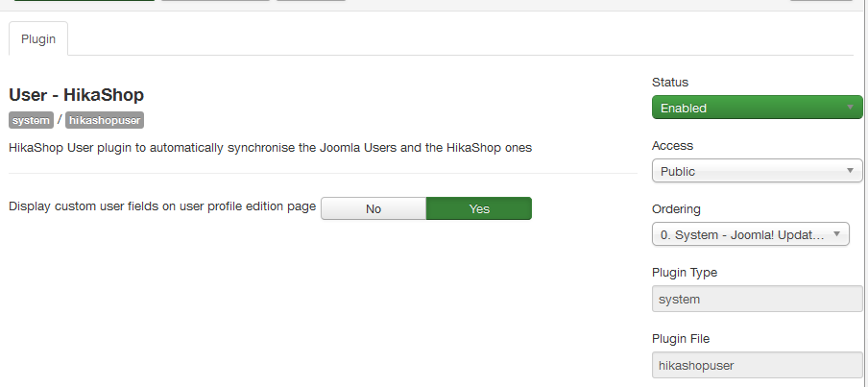The image size is (868, 387).
Task: Click the Status label
Action: [670, 83]
